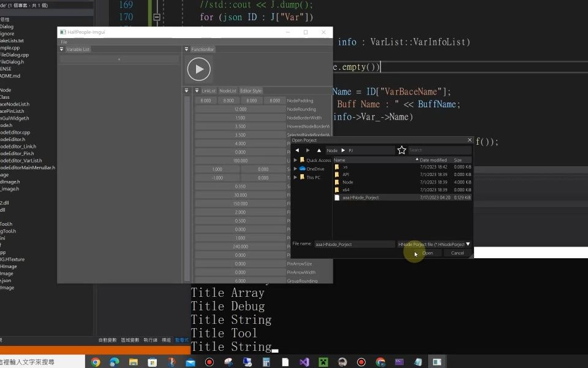Open the Mail app from the taskbar
This screenshot has height=368, width=588.
click(x=190, y=362)
